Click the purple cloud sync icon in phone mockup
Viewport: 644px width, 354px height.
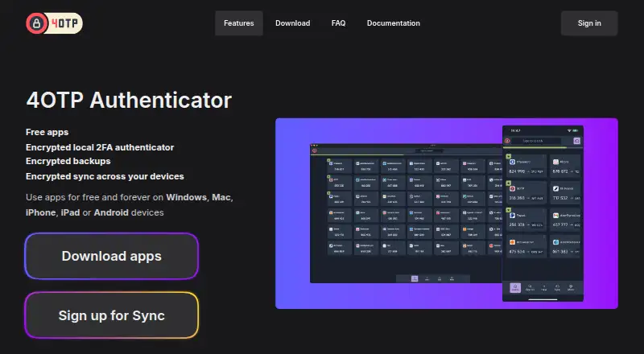point(576,141)
